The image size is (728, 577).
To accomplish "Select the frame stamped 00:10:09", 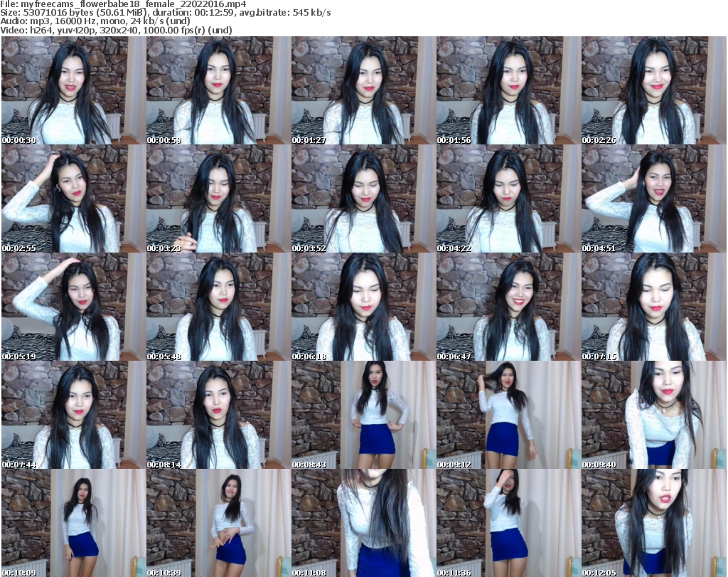I will (x=73, y=523).
